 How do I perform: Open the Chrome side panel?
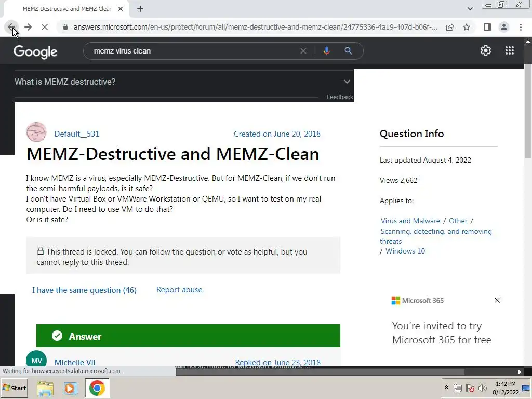coord(487,27)
